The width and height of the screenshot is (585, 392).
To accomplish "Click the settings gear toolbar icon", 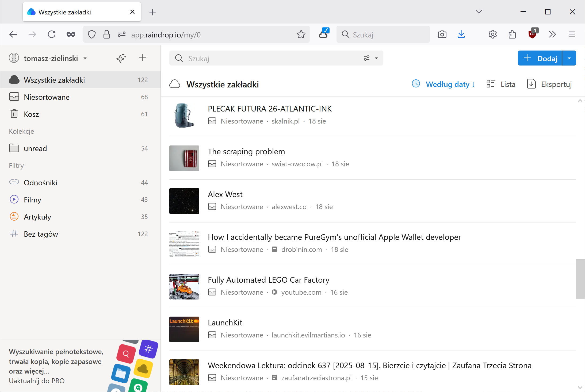I will point(493,34).
